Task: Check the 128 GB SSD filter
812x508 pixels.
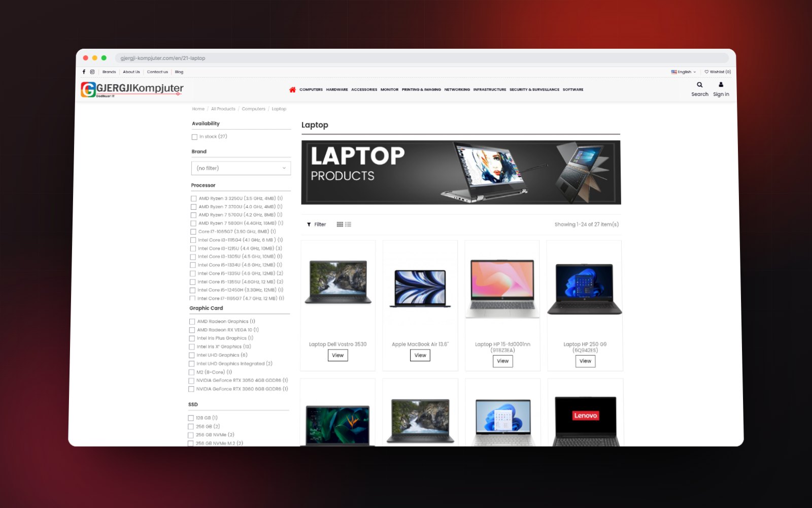Action: tap(191, 418)
